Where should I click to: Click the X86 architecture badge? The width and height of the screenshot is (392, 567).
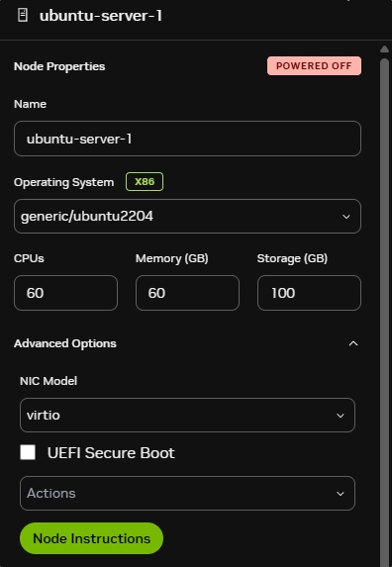pos(145,181)
